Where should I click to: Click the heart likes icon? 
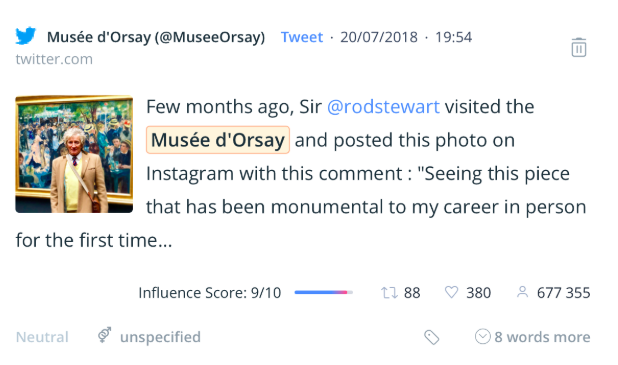(x=451, y=292)
